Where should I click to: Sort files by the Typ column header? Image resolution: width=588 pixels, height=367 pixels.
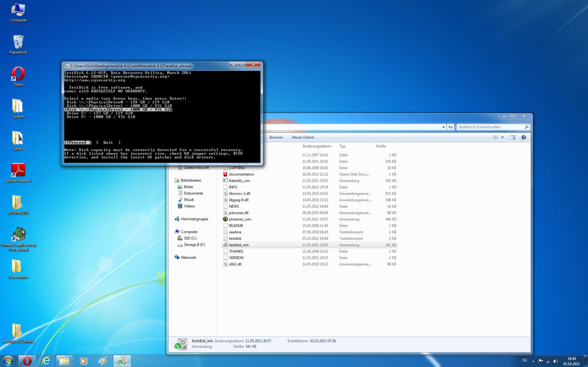[x=355, y=146]
